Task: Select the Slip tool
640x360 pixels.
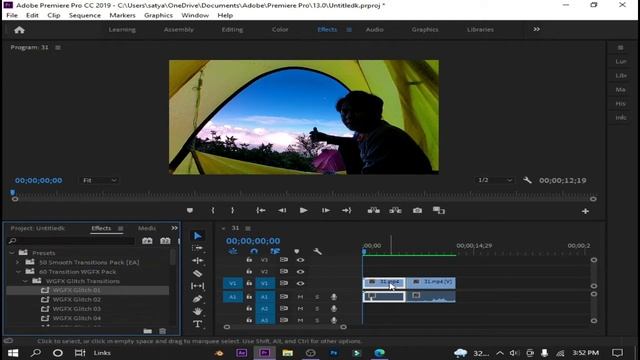Action: pos(198,286)
